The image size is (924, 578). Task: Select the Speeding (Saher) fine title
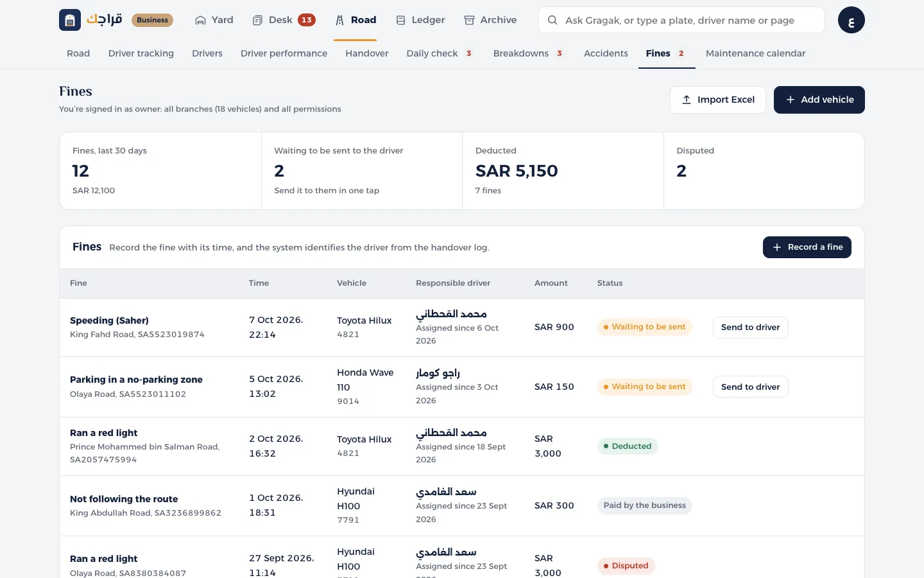[x=109, y=320]
